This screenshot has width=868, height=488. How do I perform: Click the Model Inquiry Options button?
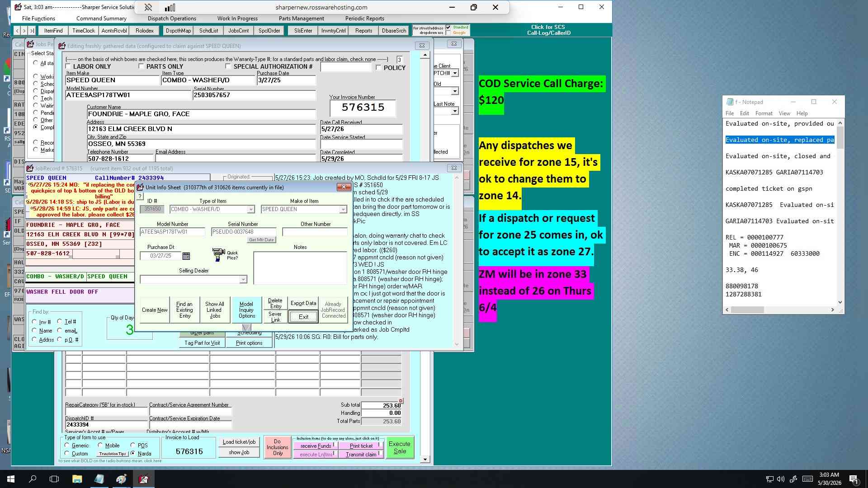coord(246,310)
